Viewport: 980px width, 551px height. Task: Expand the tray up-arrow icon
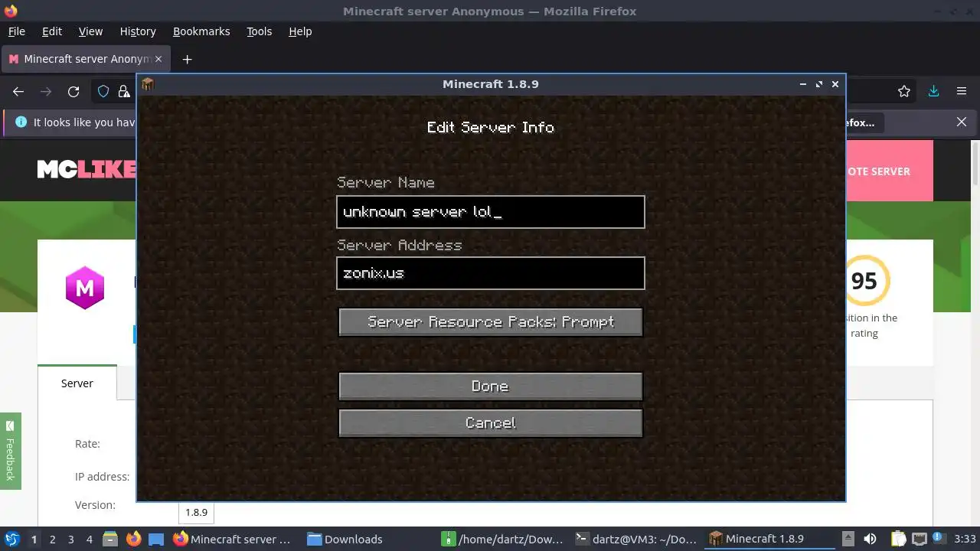(x=848, y=539)
